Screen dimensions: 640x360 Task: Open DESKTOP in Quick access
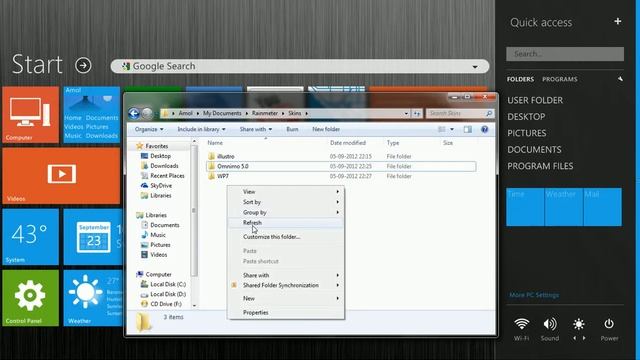tap(526, 117)
